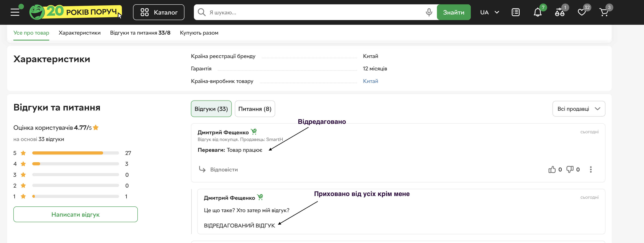Click the blue Китай country link

click(370, 81)
